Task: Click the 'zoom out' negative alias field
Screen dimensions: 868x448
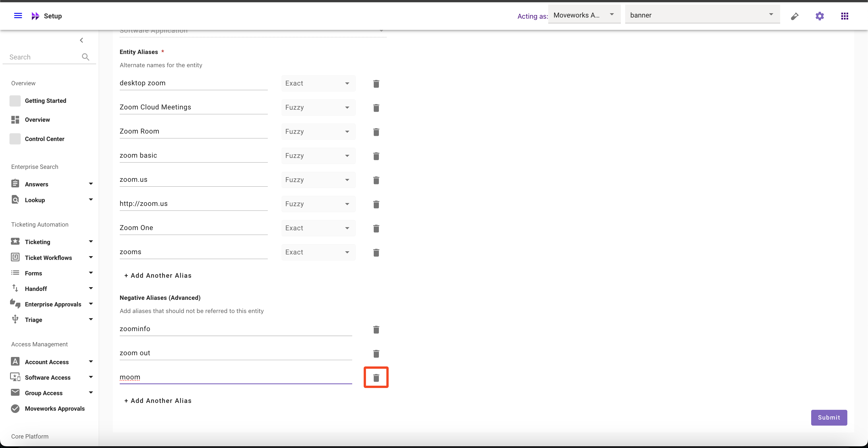Action: click(x=236, y=353)
